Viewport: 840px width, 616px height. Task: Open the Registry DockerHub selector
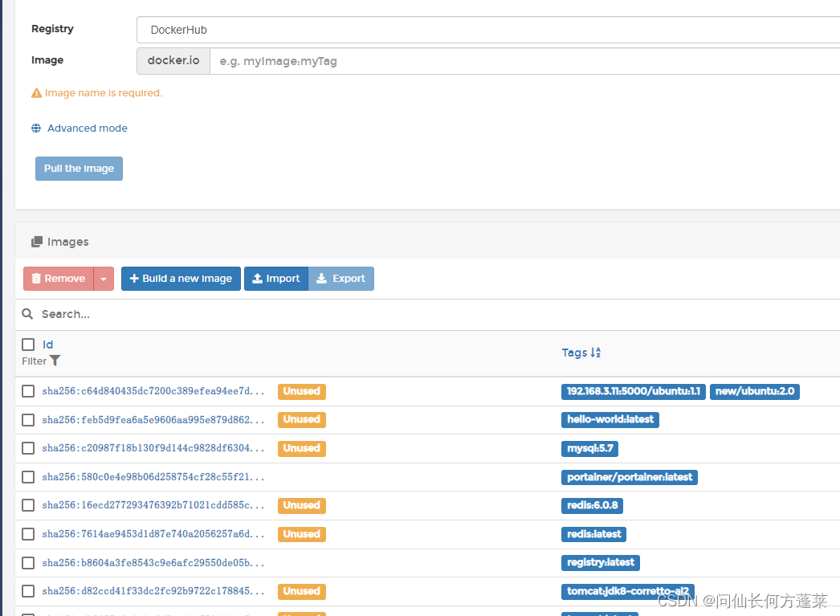(488, 30)
